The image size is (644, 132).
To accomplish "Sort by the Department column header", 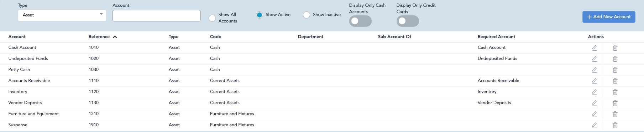I will tap(311, 37).
